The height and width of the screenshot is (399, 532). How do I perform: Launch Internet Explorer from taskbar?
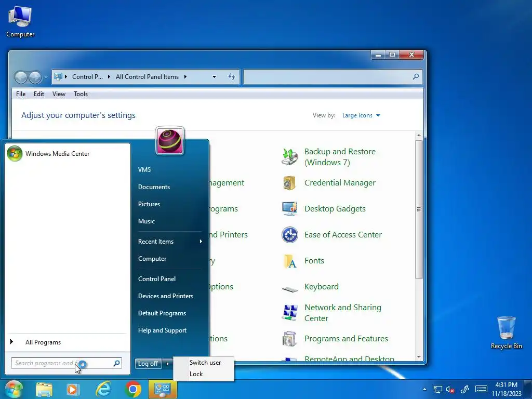(x=103, y=389)
